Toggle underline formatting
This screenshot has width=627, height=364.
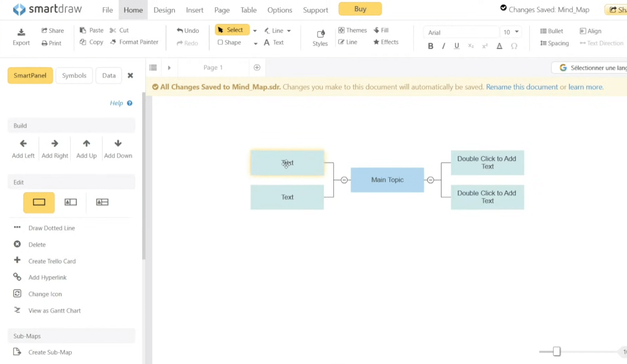coord(456,46)
